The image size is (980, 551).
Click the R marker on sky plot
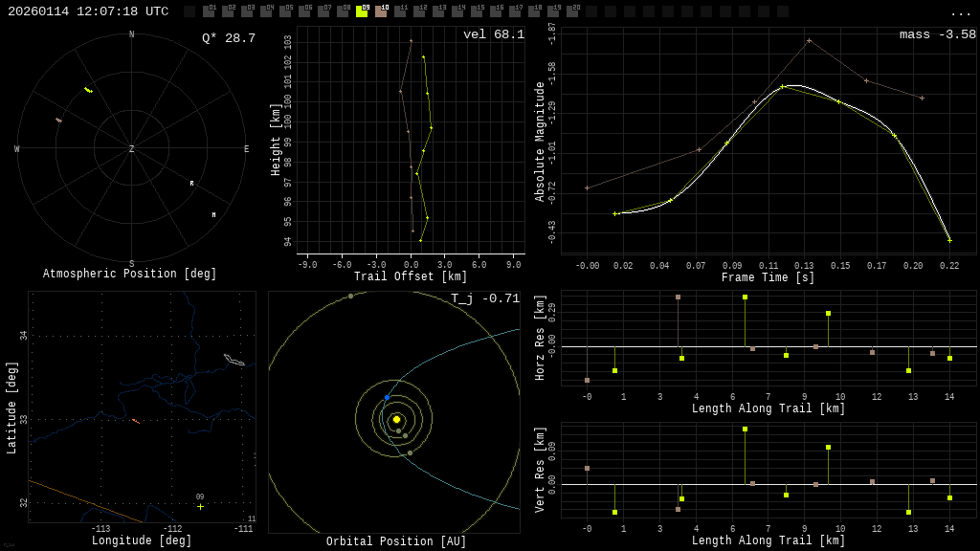tap(191, 183)
